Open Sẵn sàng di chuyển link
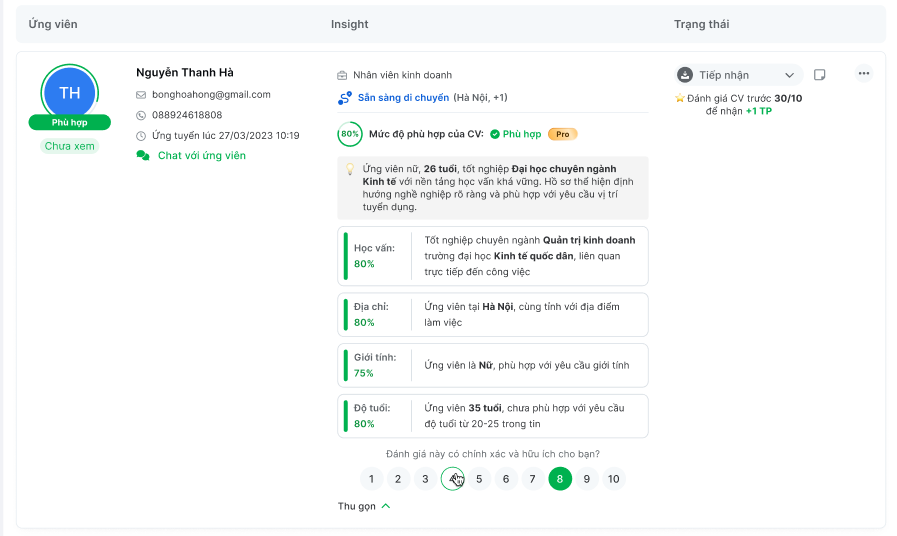The width and height of the screenshot is (897, 536). tap(403, 98)
